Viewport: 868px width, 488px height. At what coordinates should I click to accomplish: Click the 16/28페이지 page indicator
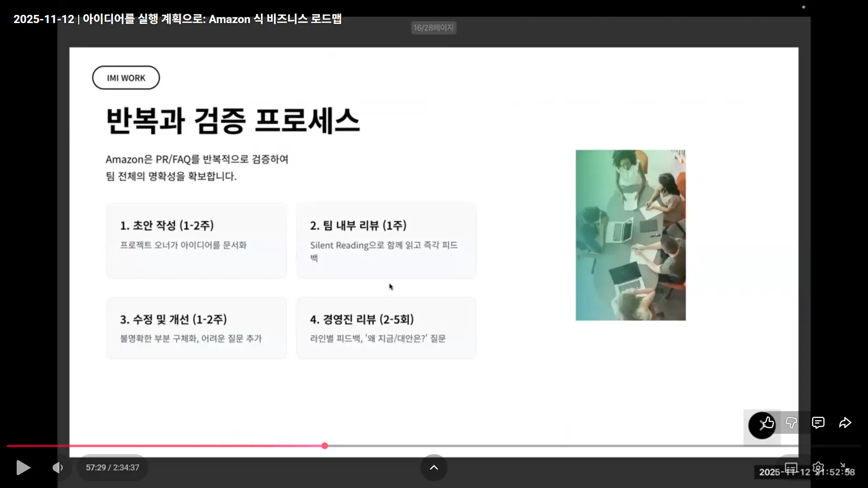(x=433, y=27)
